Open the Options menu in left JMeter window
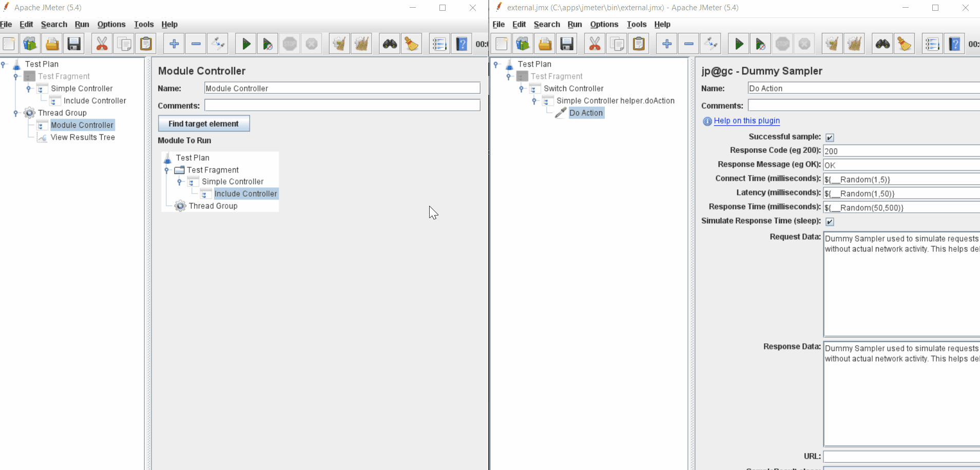 tap(111, 24)
